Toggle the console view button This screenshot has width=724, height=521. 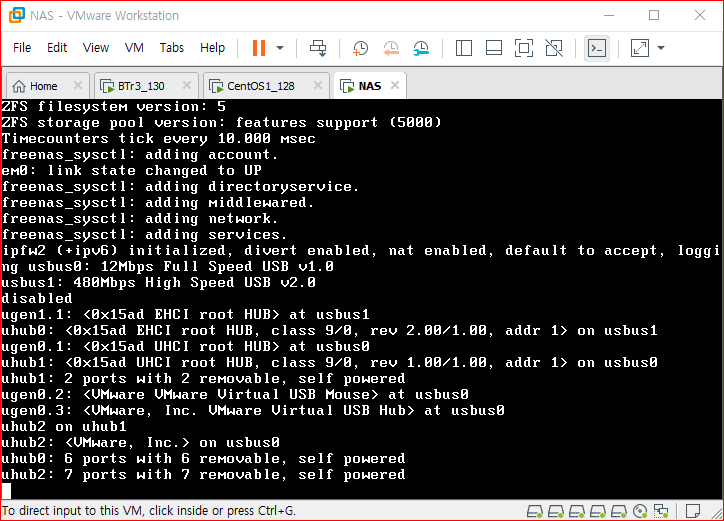(597, 48)
